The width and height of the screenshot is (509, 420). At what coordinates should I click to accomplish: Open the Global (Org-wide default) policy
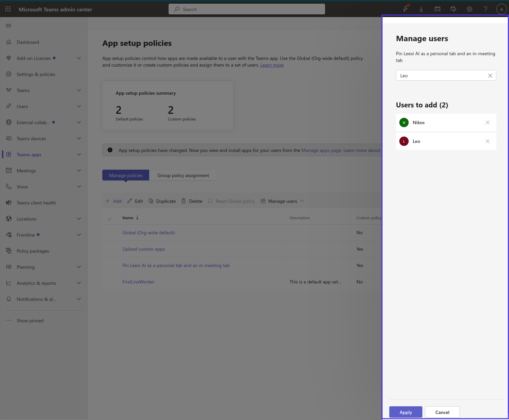(x=148, y=233)
